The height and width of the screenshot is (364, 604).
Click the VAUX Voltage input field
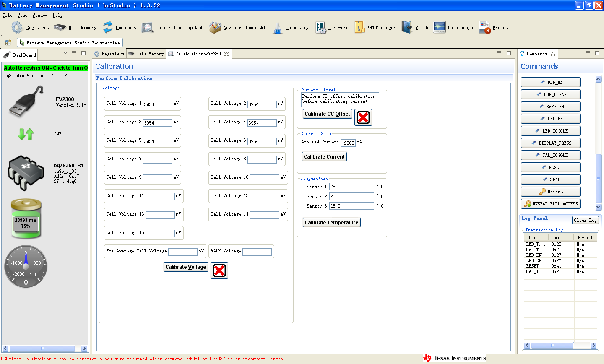[x=257, y=252]
